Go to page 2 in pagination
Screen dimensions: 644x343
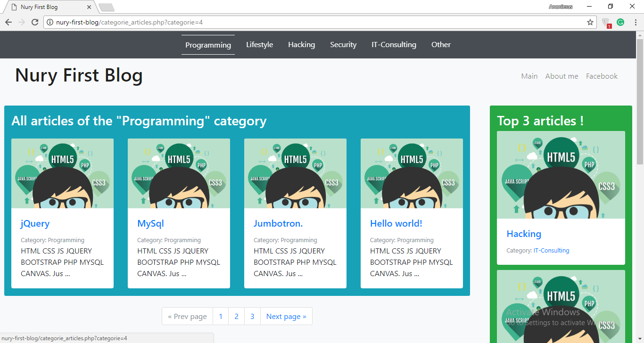tap(236, 317)
